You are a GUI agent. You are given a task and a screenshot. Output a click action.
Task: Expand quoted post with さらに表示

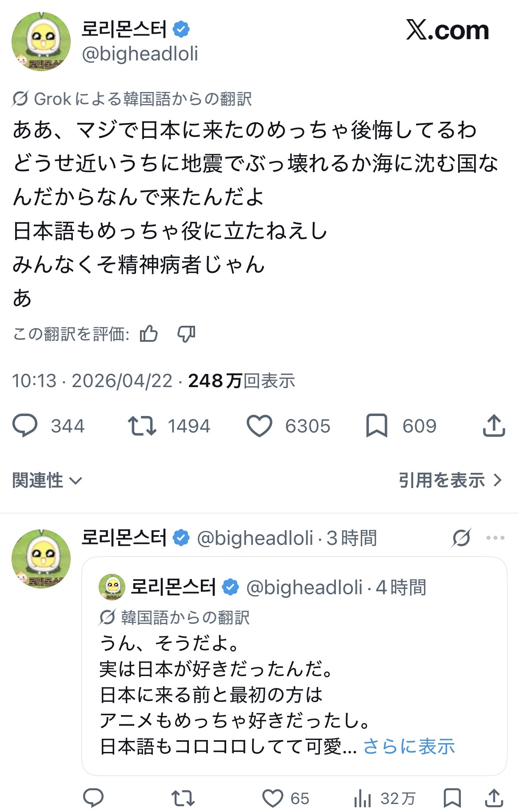click(409, 746)
